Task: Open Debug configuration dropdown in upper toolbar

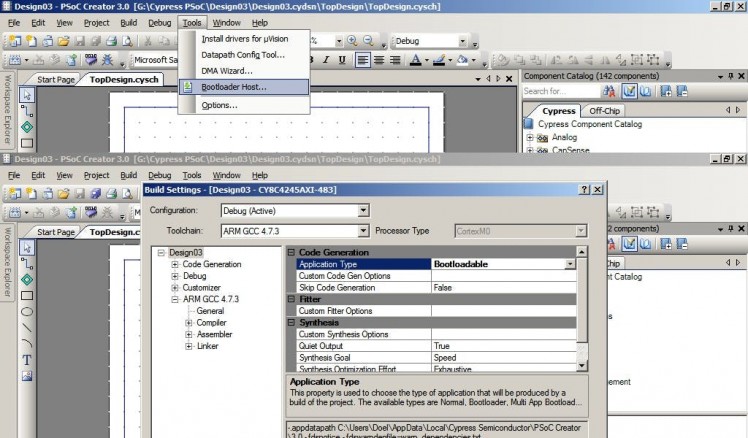Action: coord(463,42)
